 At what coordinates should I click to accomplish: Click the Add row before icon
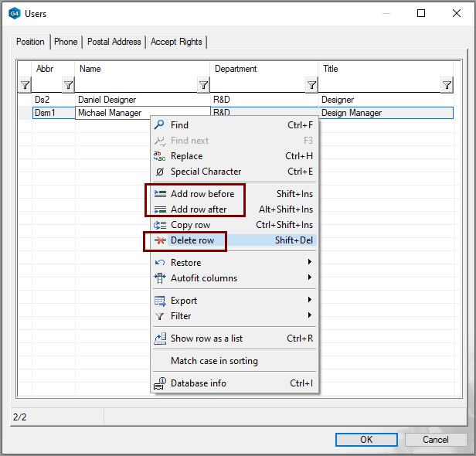coord(160,194)
